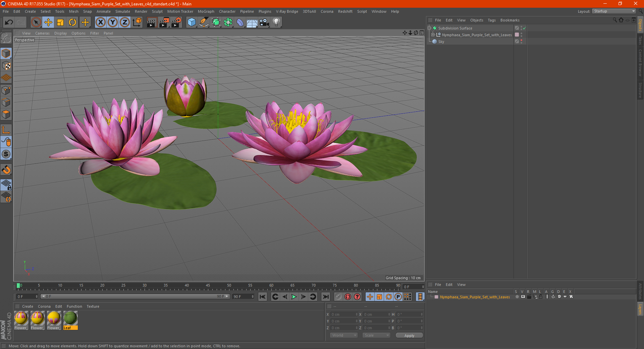Open the Layout Startup dropdown

click(614, 11)
